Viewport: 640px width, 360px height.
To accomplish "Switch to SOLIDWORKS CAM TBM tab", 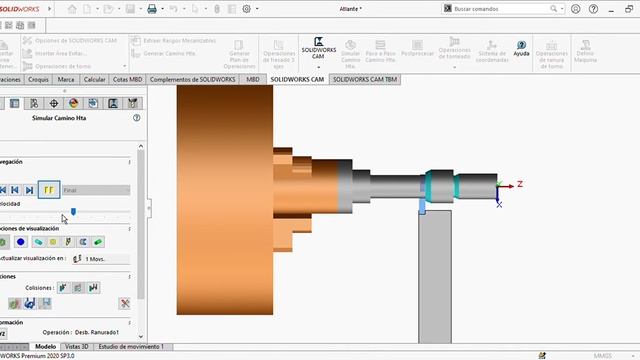I will click(x=365, y=80).
